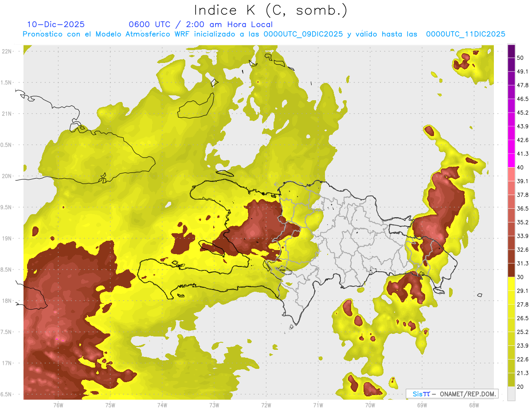The height and width of the screenshot is (411, 532).
Task: Click the magenta swatch between 40 and 41.3
Action: pyautogui.click(x=511, y=161)
